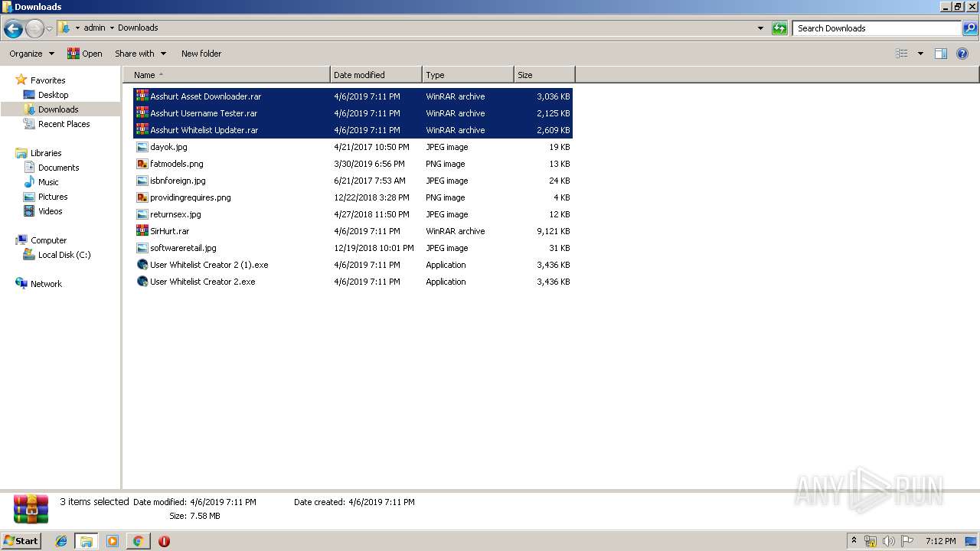Toggle the preview pane icon
Viewport: 980px width, 551px height.
pyautogui.click(x=941, y=54)
